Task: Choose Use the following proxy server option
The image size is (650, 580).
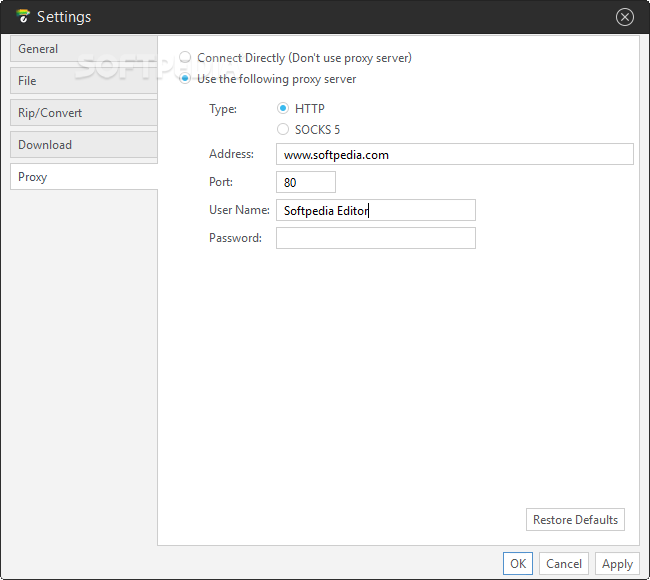Action: [185, 78]
